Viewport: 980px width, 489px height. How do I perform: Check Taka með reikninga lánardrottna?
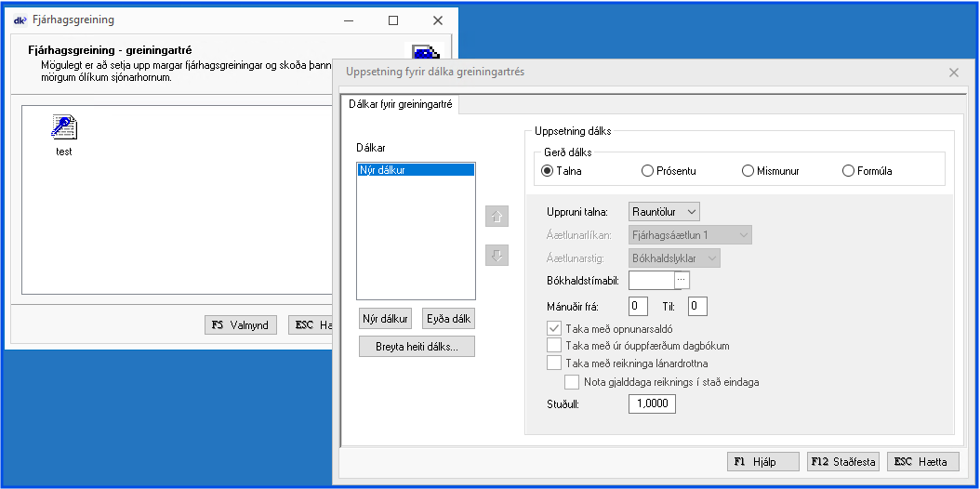coord(554,363)
